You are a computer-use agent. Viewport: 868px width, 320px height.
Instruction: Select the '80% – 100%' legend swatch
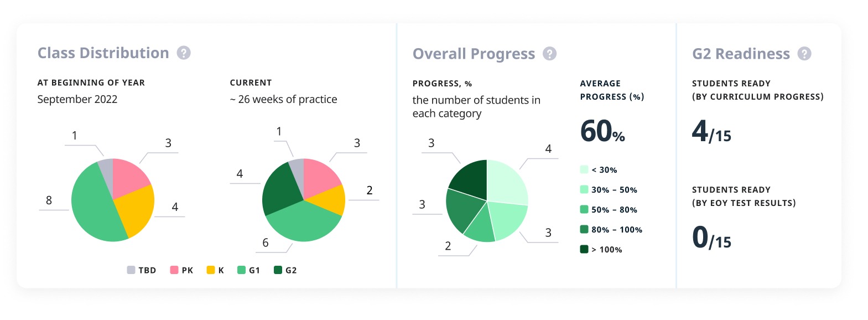tap(584, 229)
